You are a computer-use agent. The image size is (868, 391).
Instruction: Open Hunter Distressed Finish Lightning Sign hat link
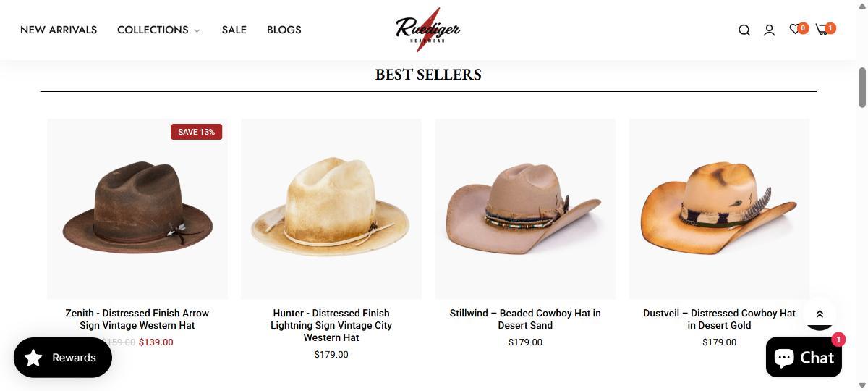[331, 325]
